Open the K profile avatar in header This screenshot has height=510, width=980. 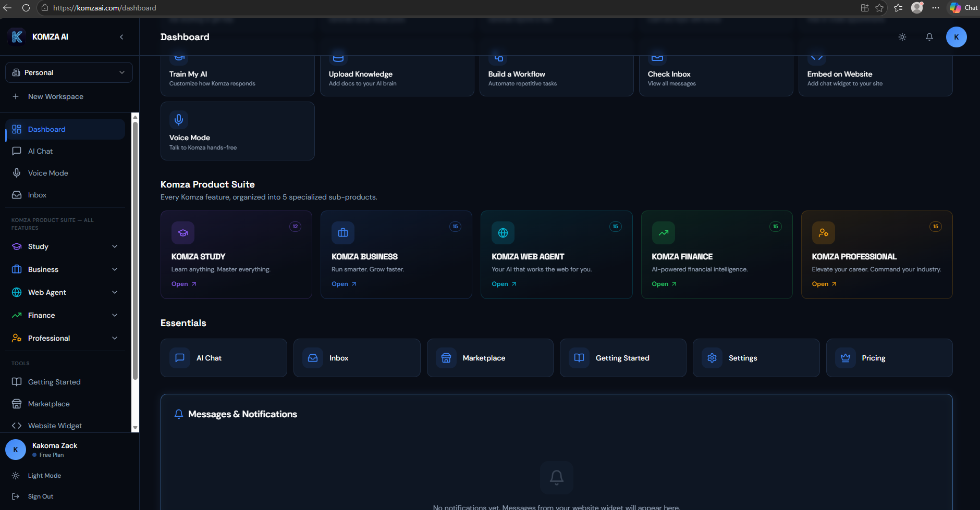pos(957,37)
